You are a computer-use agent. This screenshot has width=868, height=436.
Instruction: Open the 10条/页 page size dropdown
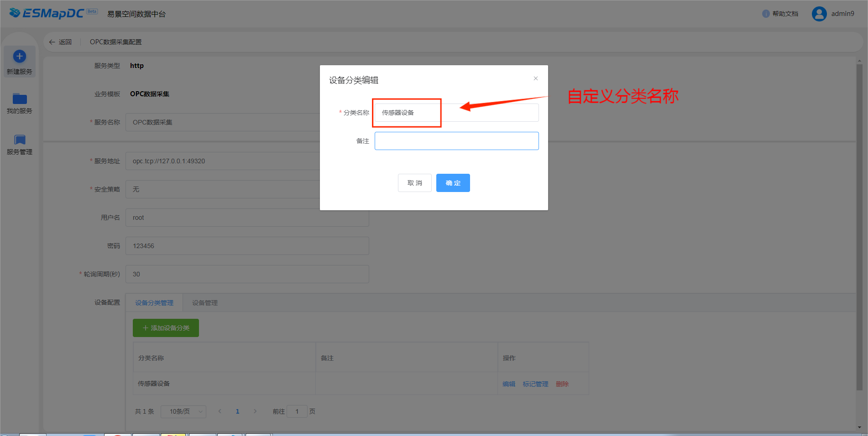coord(183,411)
